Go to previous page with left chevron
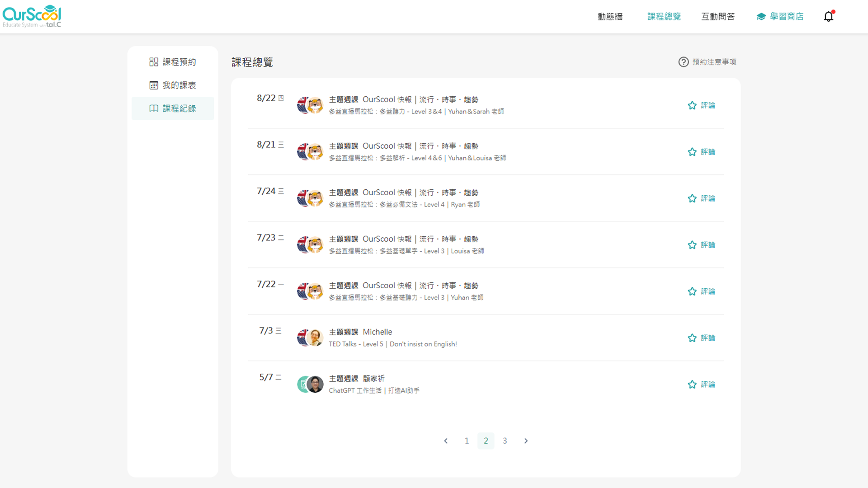The height and width of the screenshot is (488, 868). tap(446, 441)
